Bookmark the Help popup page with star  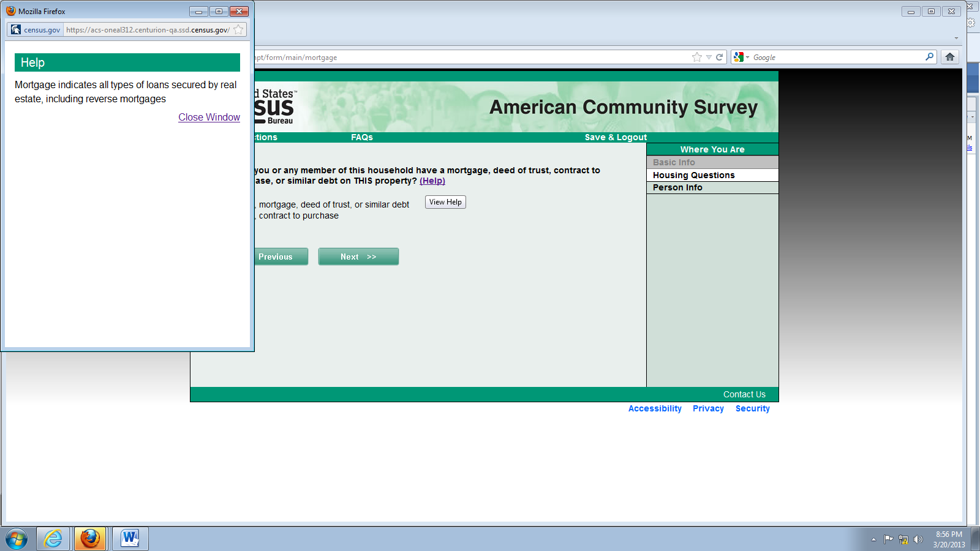tap(238, 29)
